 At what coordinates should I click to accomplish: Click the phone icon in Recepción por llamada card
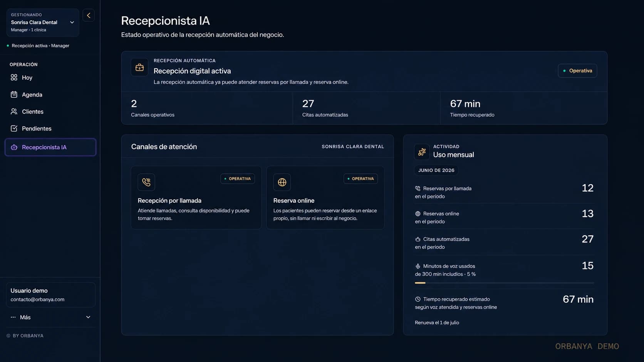(146, 182)
